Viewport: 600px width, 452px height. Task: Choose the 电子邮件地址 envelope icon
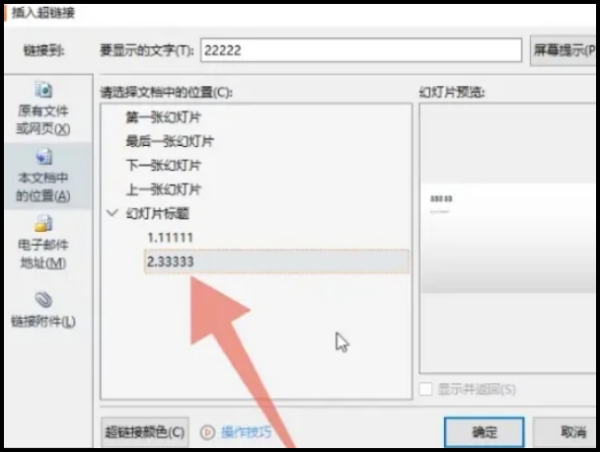pyautogui.click(x=43, y=223)
